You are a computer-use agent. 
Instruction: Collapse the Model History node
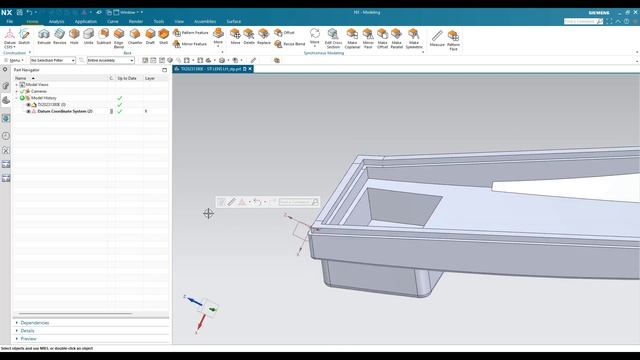click(17, 98)
